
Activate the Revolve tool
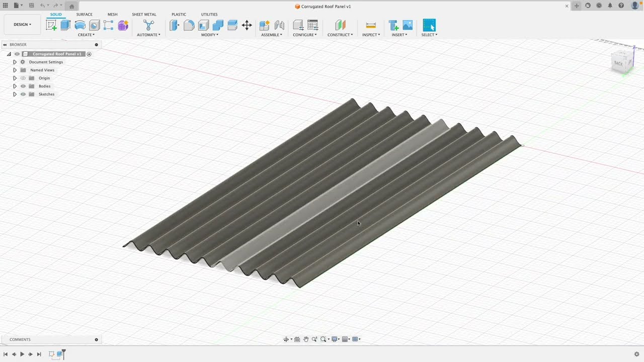(x=80, y=25)
